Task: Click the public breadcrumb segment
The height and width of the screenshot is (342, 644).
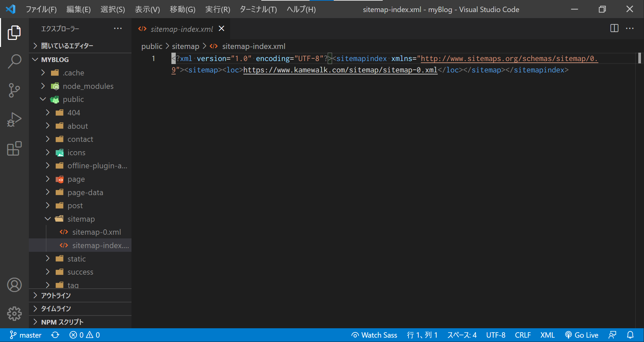Action: tap(152, 46)
